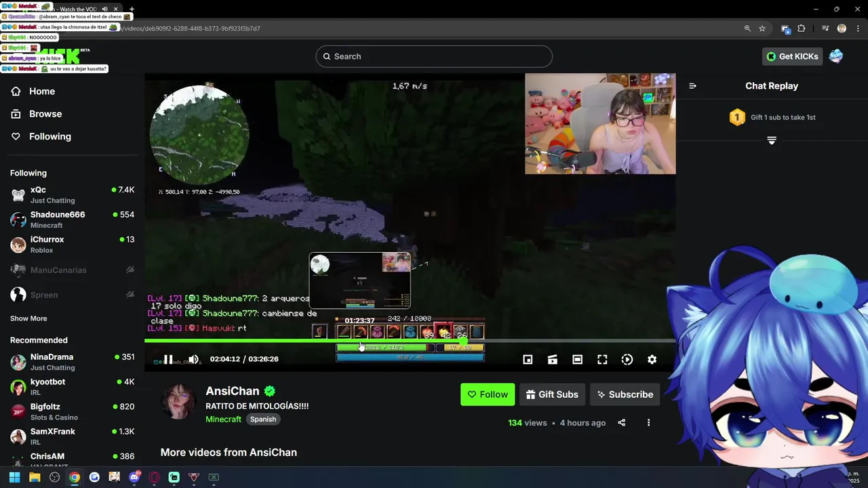Expand gift leaderboard dropdown arrow
868x488 pixels.
pyautogui.click(x=772, y=140)
